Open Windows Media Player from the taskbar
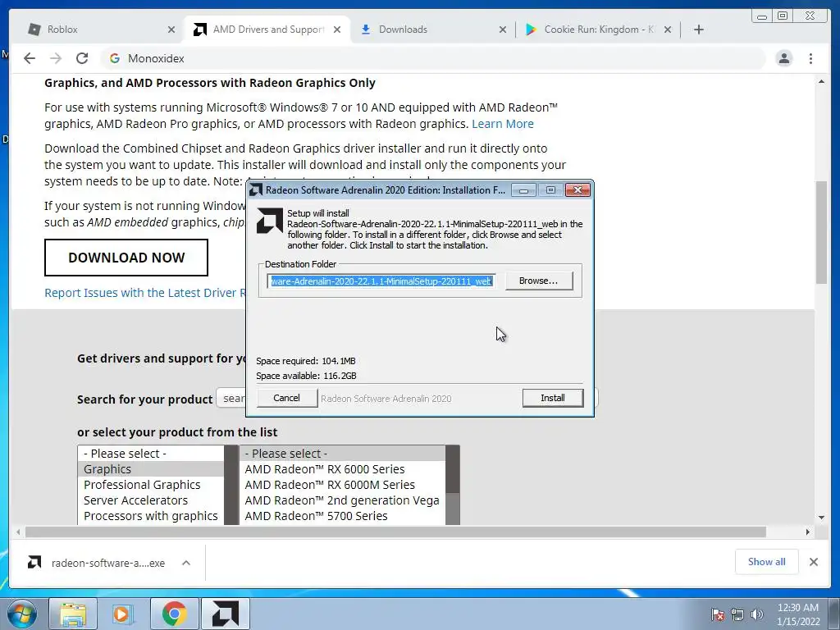 tap(123, 614)
